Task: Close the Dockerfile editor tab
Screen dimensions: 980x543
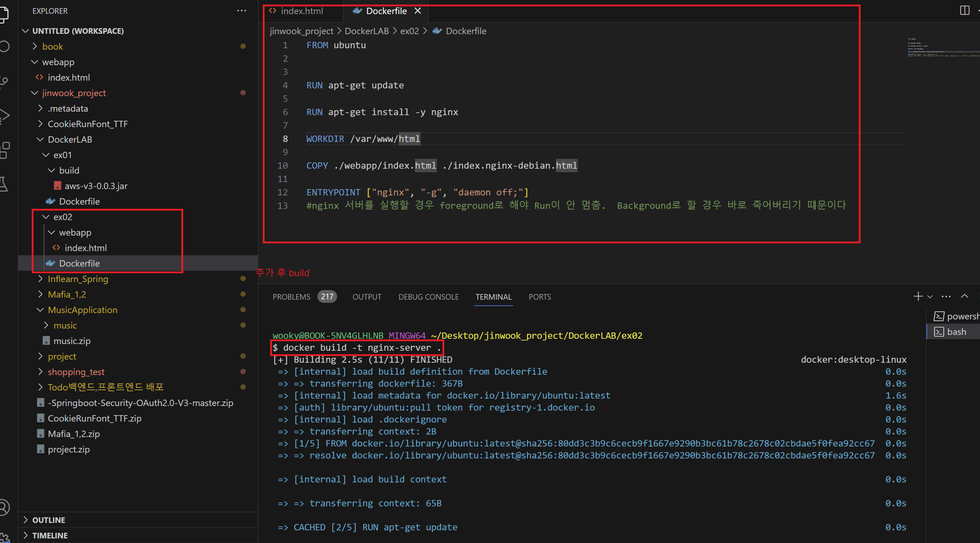Action: coord(418,11)
